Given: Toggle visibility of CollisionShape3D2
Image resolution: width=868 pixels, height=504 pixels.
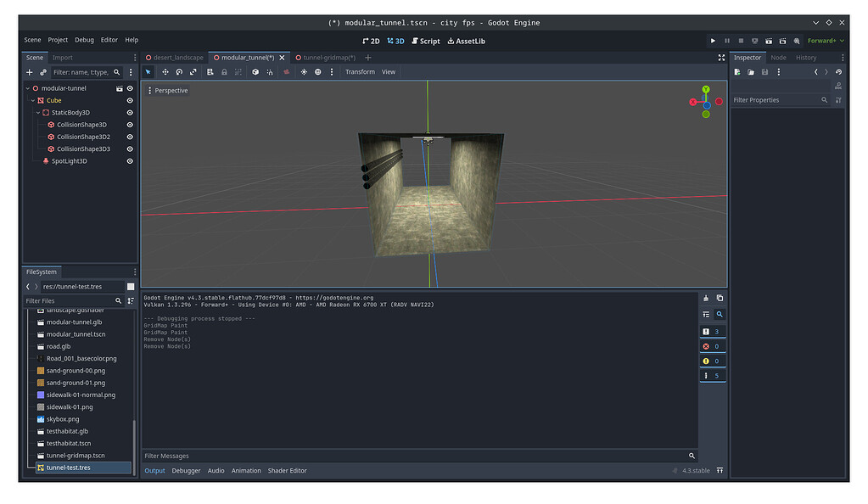Looking at the screenshot, I should (129, 136).
